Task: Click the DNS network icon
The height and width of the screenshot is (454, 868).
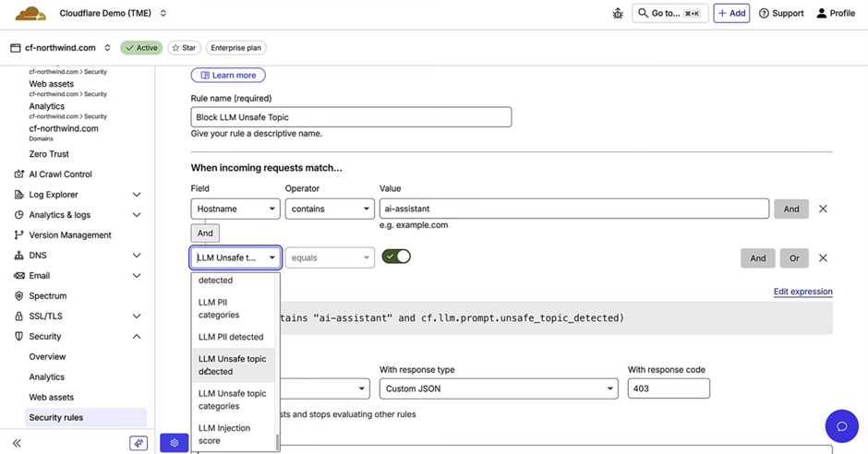Action: (x=18, y=256)
